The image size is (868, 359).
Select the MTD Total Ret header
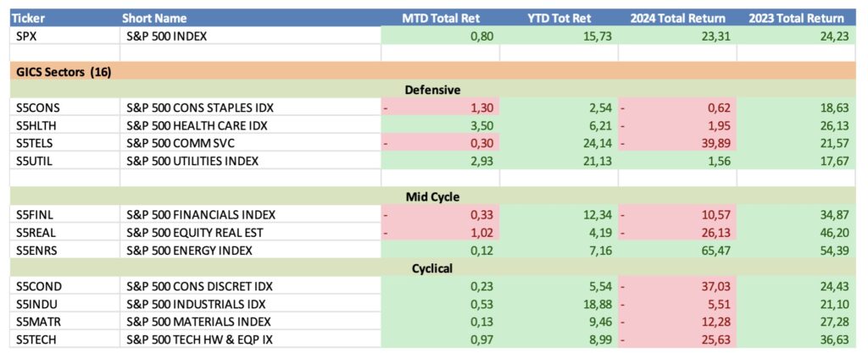440,18
